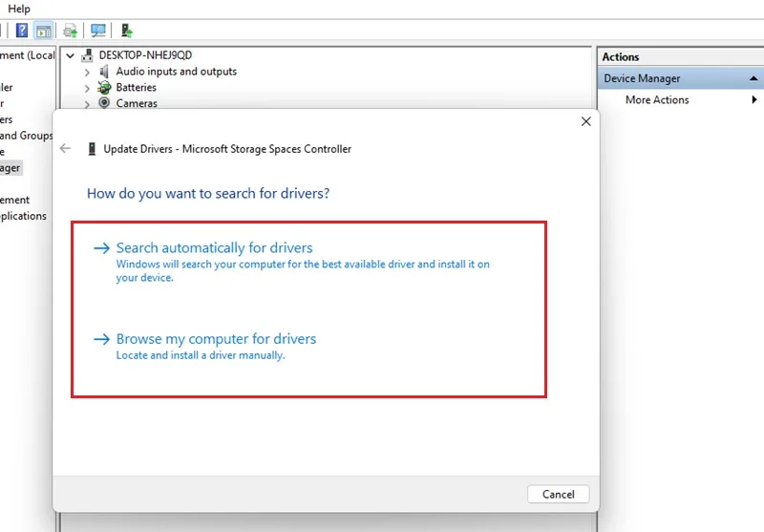Click the update driver gear toolbar icon
This screenshot has width=764, height=532.
point(70,31)
